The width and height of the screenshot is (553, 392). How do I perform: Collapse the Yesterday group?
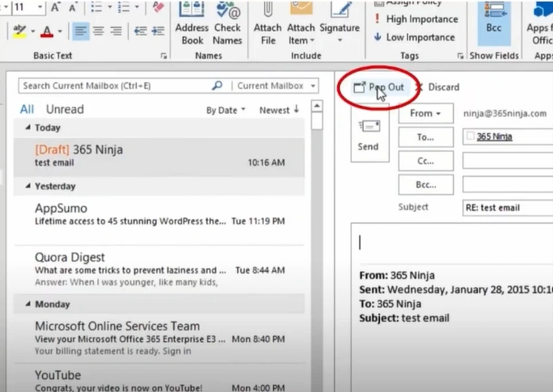28,186
